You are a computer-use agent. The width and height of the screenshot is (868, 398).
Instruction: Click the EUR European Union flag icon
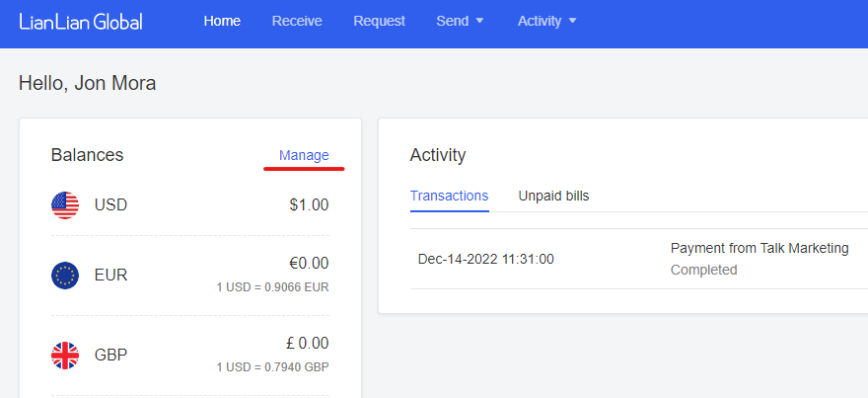coord(65,276)
